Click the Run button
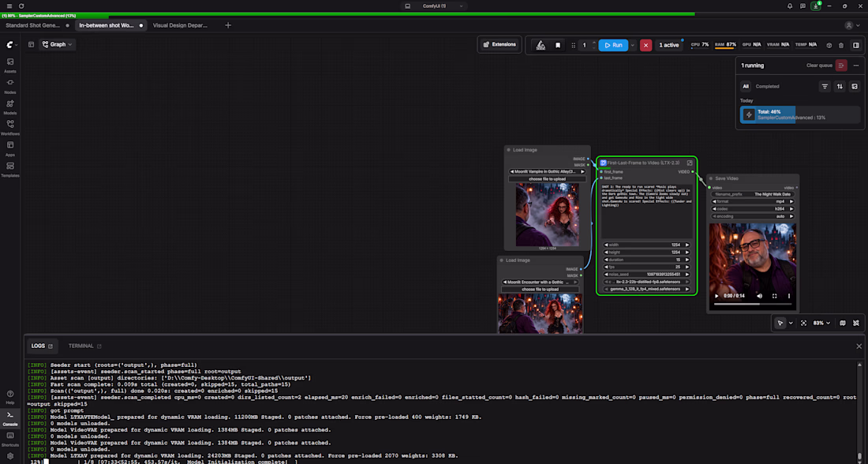The width and height of the screenshot is (868, 464). (x=613, y=46)
